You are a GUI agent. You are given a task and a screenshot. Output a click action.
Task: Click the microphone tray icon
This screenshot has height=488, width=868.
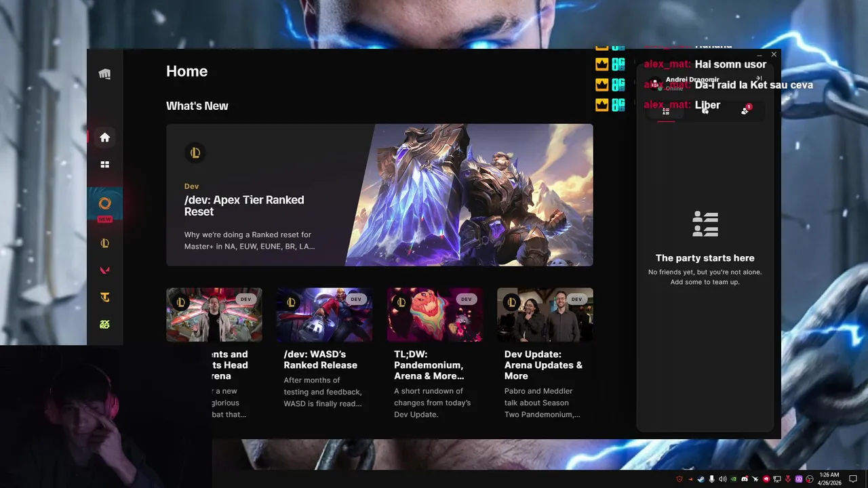click(711, 479)
